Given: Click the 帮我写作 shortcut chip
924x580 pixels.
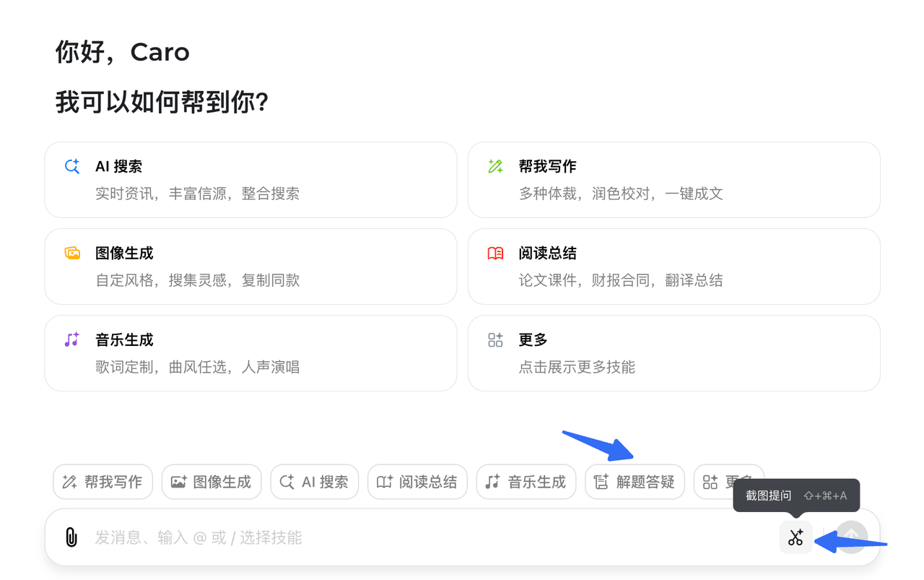Looking at the screenshot, I should [103, 482].
